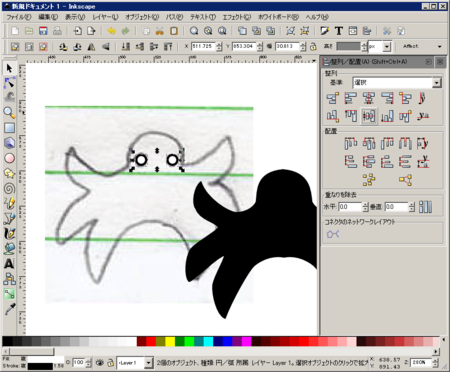
Task: Click the Print document icon
Action: [57, 31]
